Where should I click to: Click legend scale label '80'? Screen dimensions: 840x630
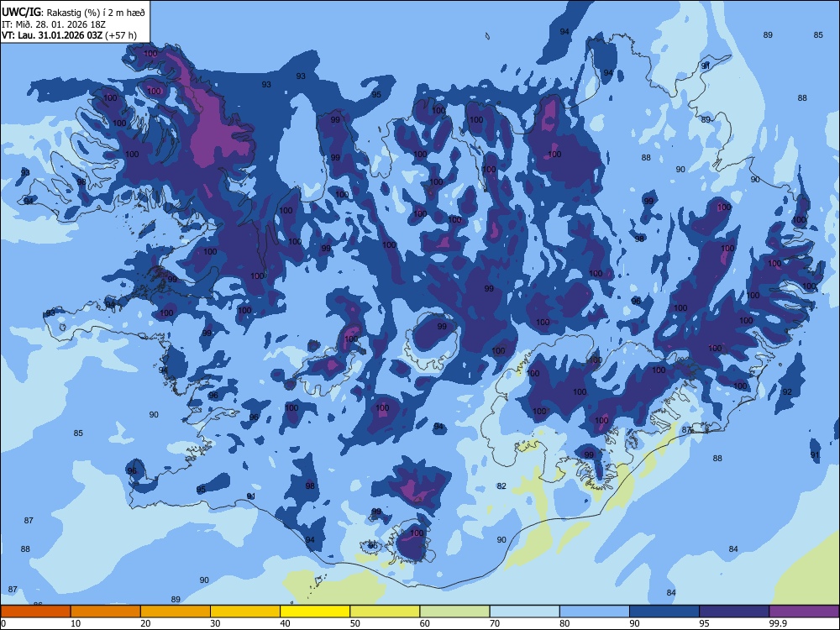point(564,623)
